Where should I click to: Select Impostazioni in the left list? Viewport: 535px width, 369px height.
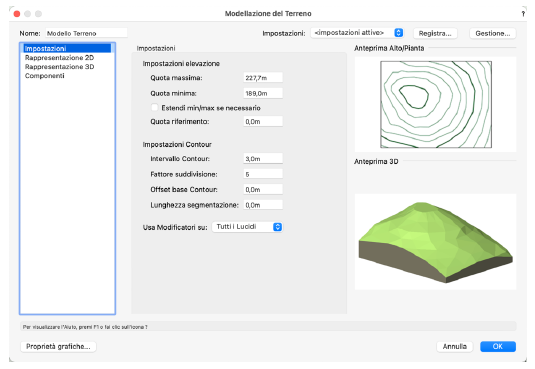click(67, 48)
